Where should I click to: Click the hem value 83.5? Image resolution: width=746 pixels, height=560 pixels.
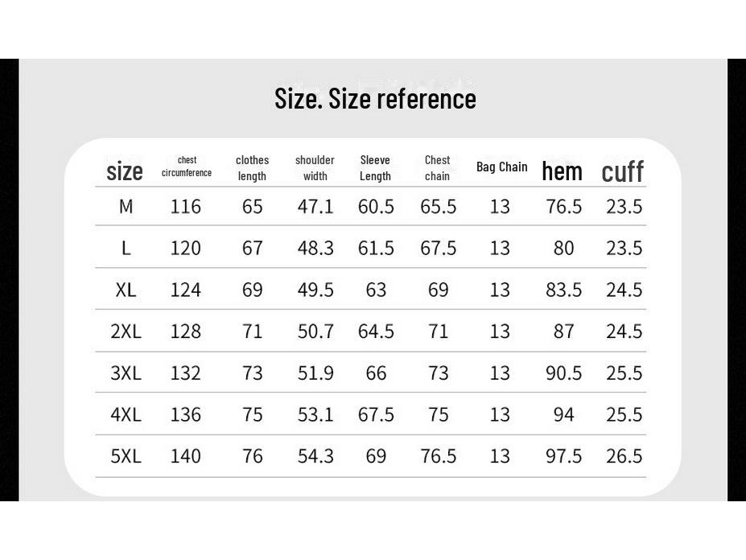pyautogui.click(x=563, y=290)
